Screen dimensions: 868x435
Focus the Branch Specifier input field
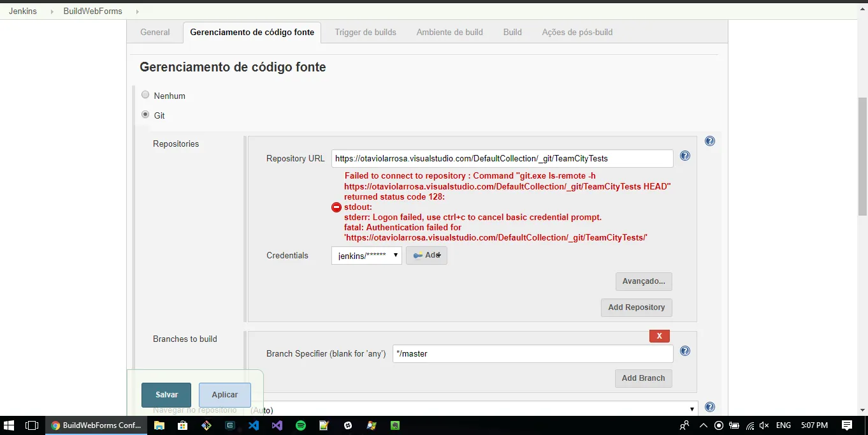pyautogui.click(x=533, y=353)
